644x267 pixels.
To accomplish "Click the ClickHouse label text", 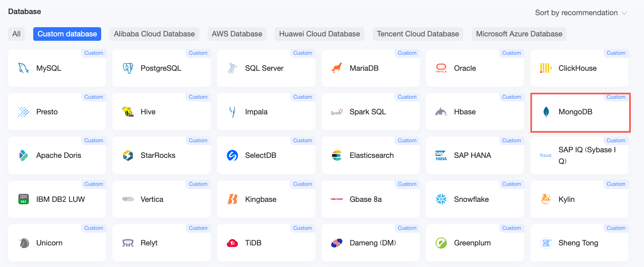I will click(x=578, y=68).
